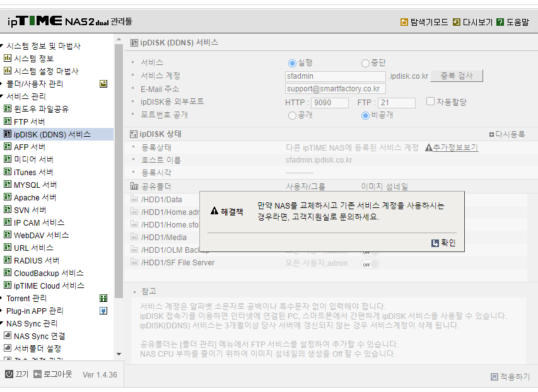
Task: Collapse 서비스 관리 section
Action: (x=1, y=96)
